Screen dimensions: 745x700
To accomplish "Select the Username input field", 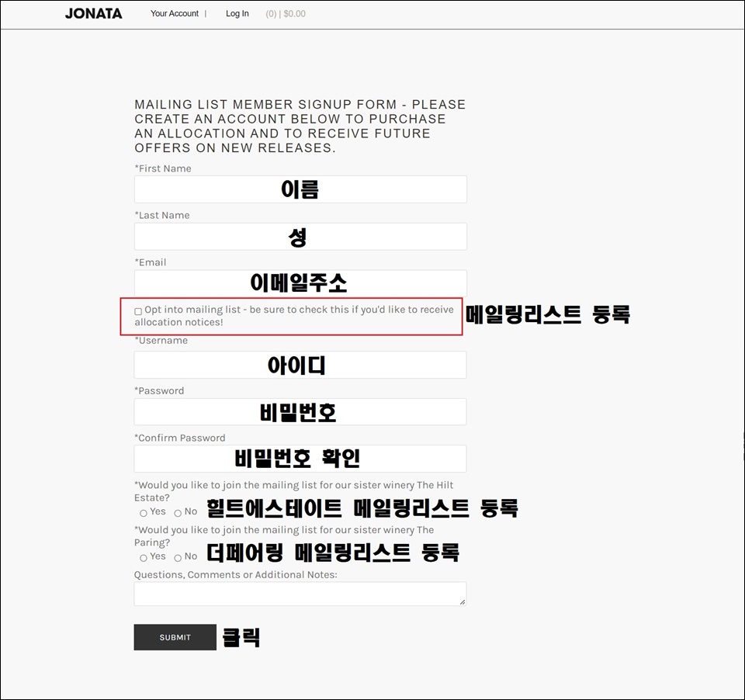I will [300, 365].
